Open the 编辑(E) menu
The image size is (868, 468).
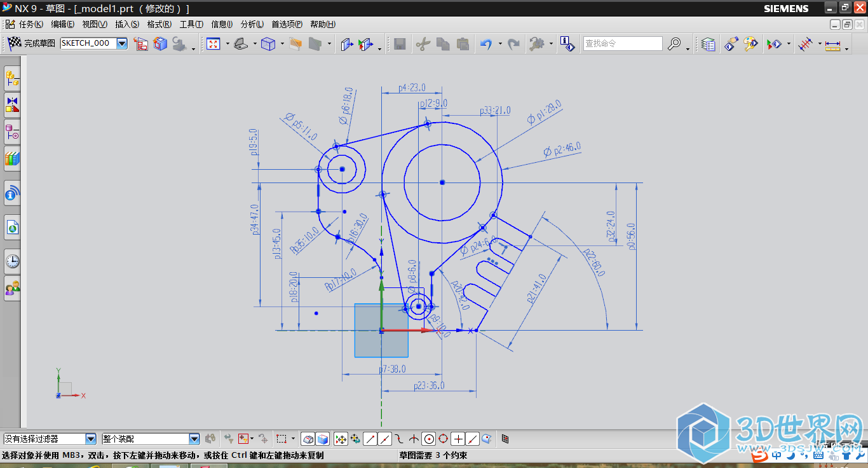pos(63,24)
